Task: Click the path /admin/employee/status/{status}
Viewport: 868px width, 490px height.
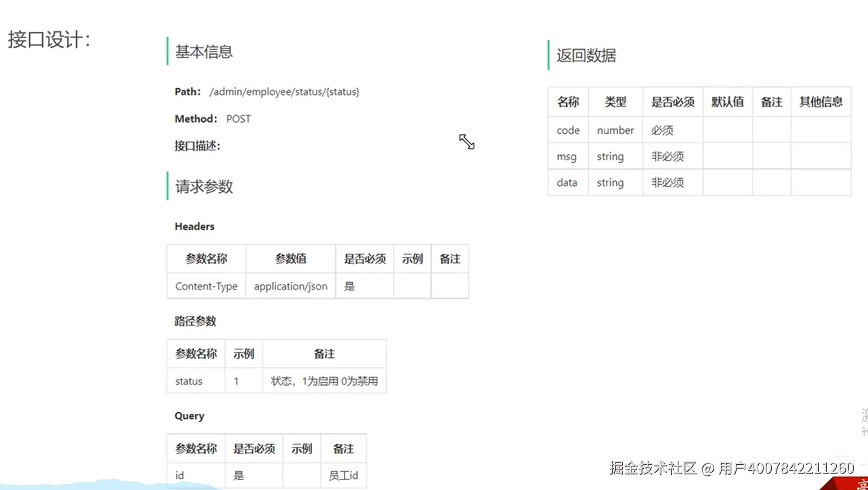Action: [x=284, y=92]
